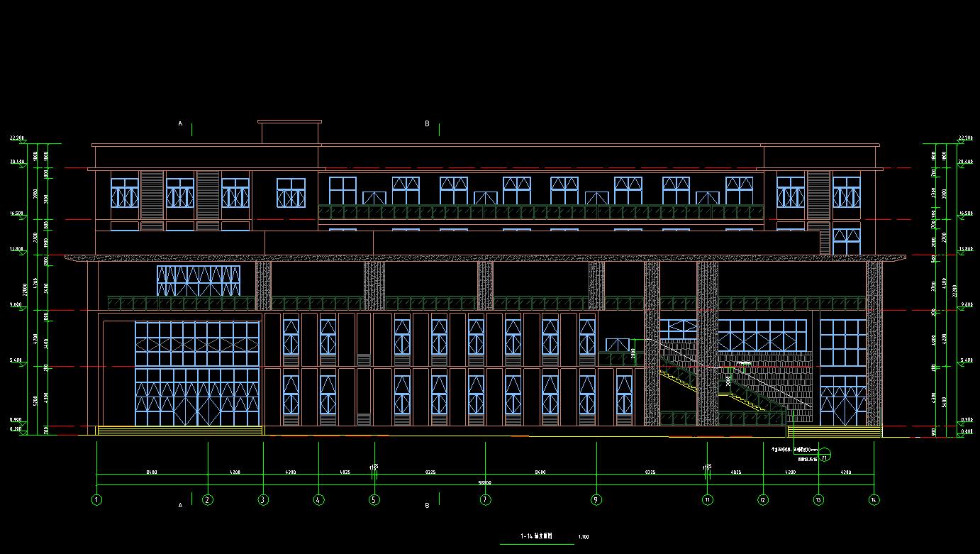Click the 1:100 scale label beside title
This screenshot has height=554, width=980.
(x=584, y=537)
